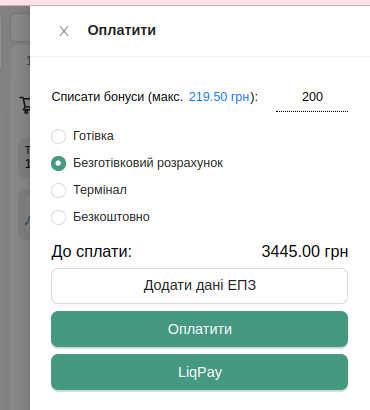Screen dimensions: 370x410
Task: Click the Термінал label text
Action: pyautogui.click(x=100, y=190)
